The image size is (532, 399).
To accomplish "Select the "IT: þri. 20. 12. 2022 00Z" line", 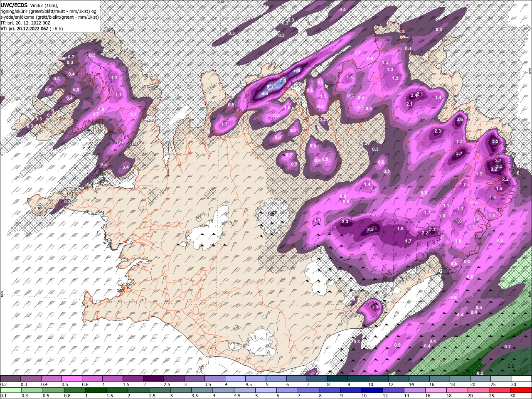I will point(26,22).
